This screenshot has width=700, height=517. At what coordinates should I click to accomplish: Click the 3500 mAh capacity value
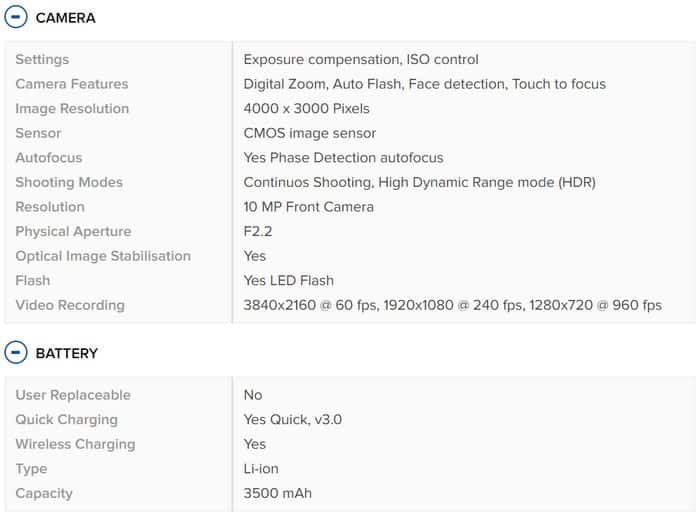(x=278, y=493)
